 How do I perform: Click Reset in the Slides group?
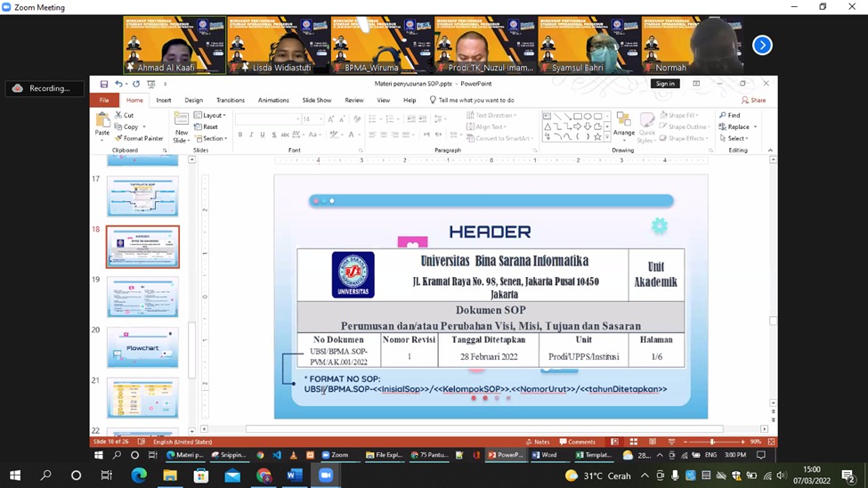click(x=206, y=126)
